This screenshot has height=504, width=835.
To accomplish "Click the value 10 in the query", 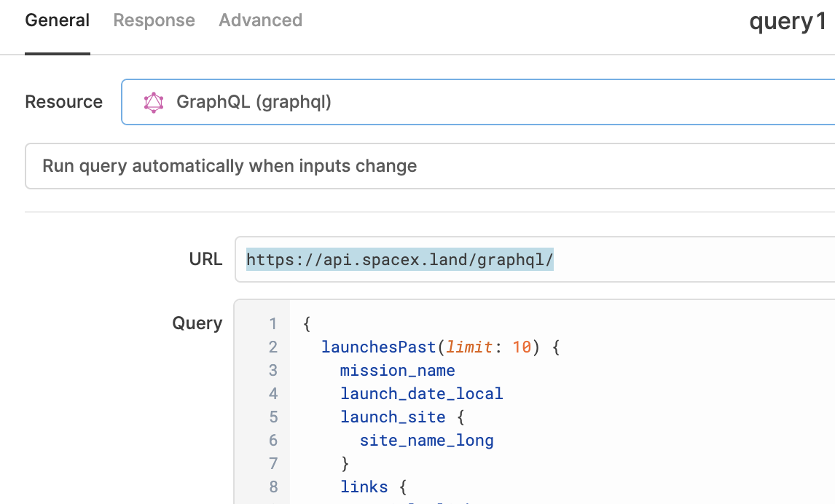I will click(522, 347).
